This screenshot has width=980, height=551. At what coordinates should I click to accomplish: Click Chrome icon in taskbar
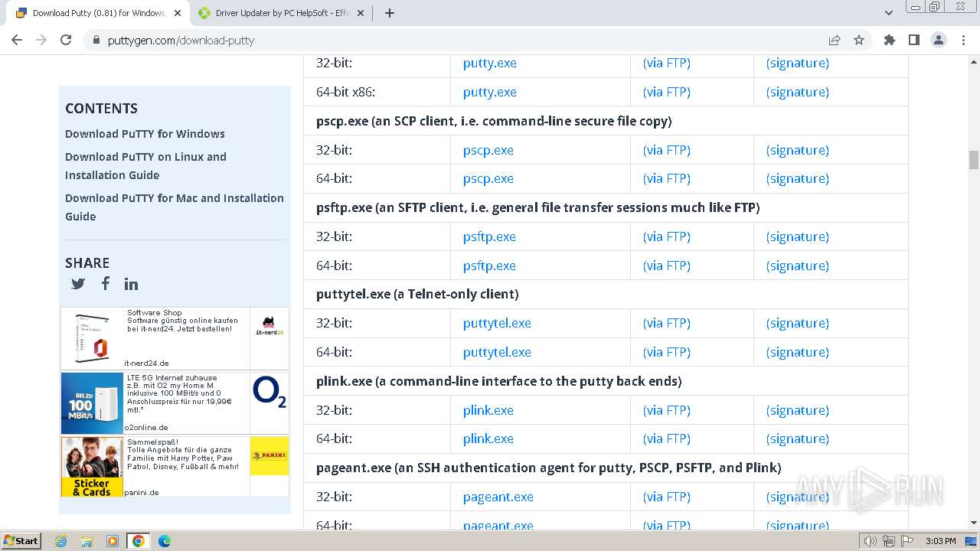[139, 541]
